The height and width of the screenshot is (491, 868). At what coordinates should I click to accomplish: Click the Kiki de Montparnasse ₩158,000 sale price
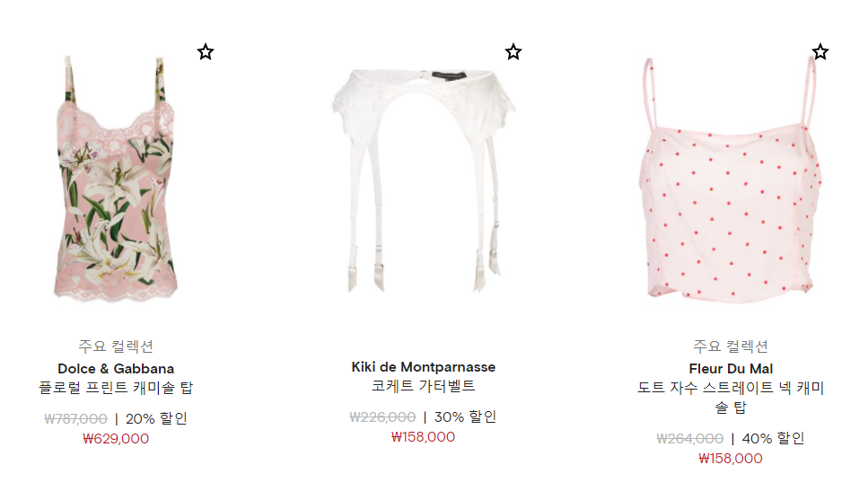click(424, 437)
